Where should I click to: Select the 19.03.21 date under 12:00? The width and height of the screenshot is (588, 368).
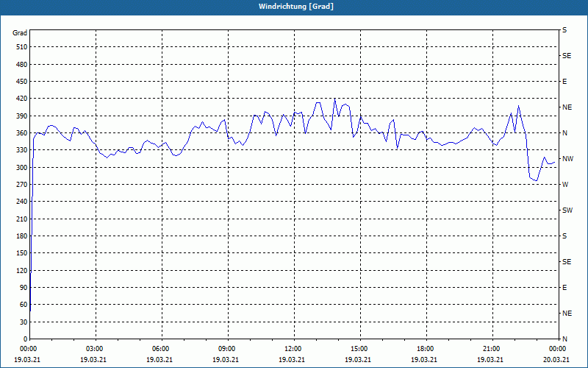point(291,359)
